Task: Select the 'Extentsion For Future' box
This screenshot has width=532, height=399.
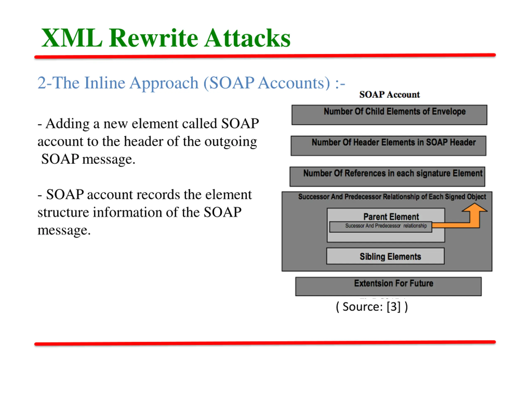Action: click(388, 286)
